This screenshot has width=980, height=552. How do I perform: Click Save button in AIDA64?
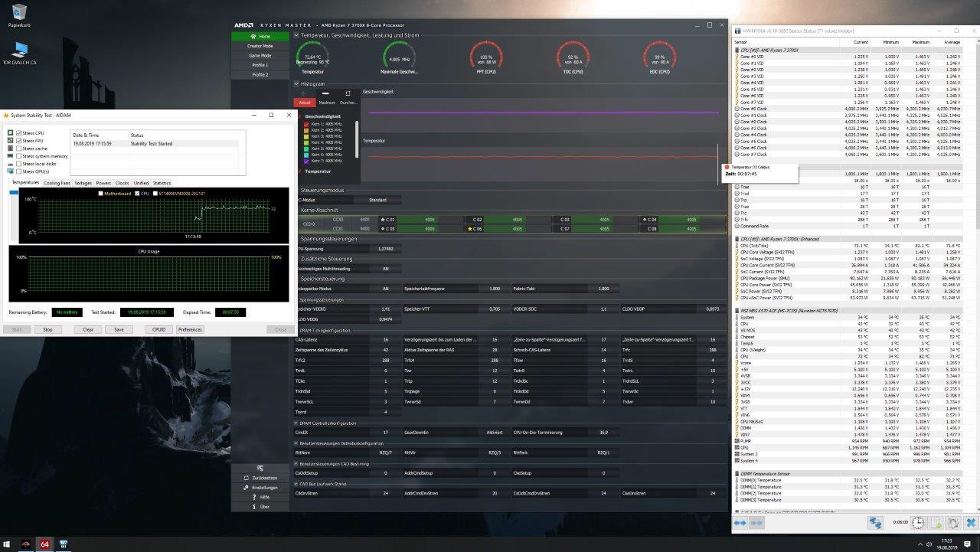tap(119, 329)
